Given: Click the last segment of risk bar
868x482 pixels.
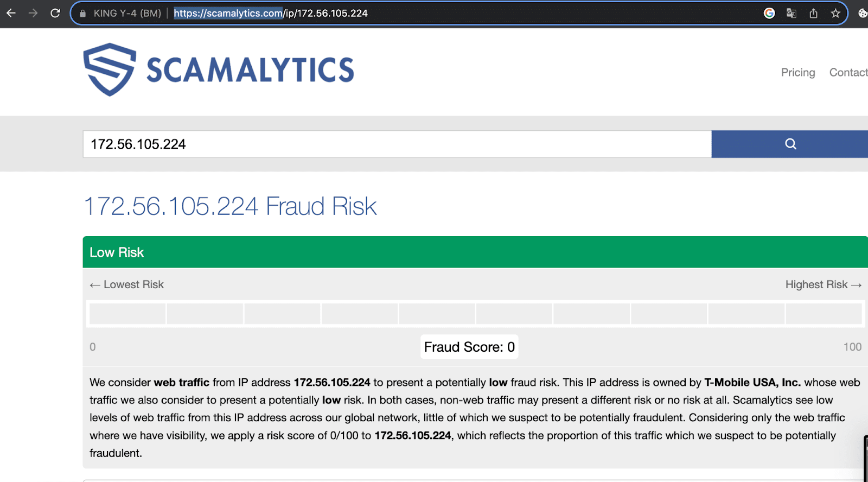Looking at the screenshot, I should click(x=824, y=314).
